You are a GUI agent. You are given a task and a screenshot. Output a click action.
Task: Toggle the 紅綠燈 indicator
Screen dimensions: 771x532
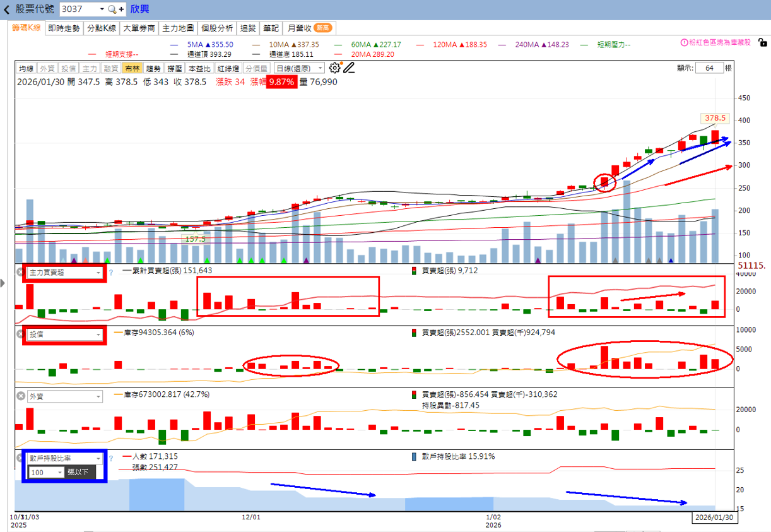[228, 68]
